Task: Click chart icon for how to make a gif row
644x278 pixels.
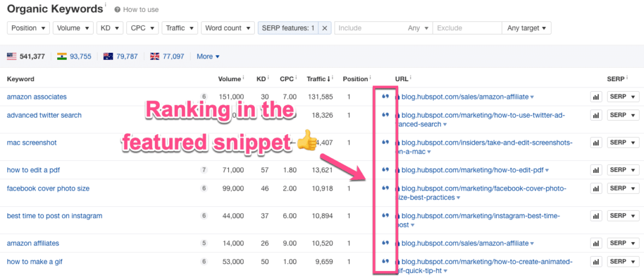Action: click(595, 262)
